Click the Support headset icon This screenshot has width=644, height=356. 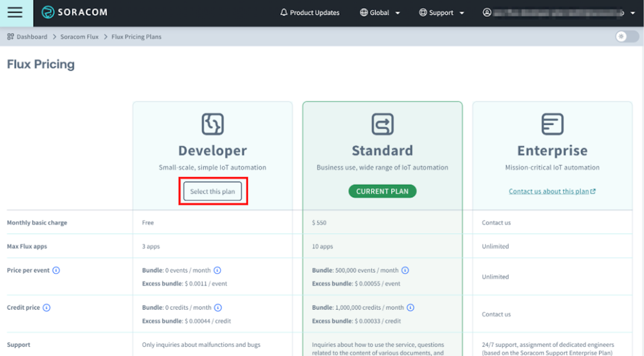[x=423, y=13]
